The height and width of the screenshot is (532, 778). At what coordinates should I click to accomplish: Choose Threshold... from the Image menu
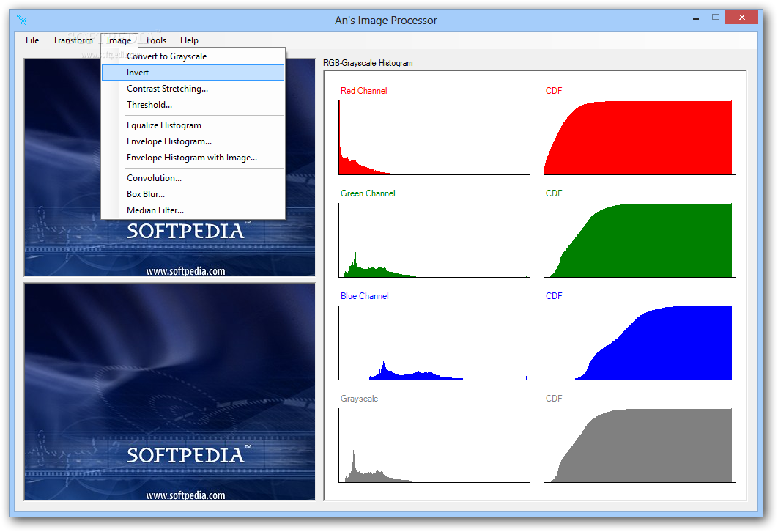pos(193,105)
